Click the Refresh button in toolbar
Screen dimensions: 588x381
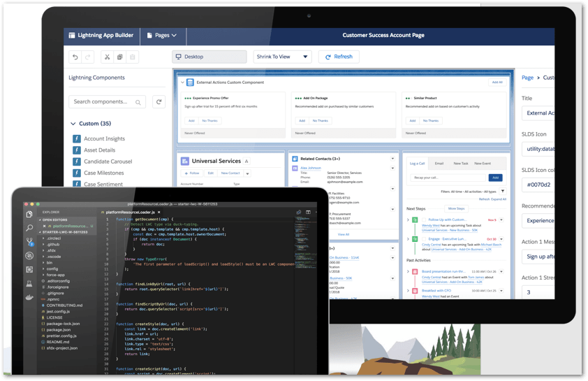click(339, 57)
